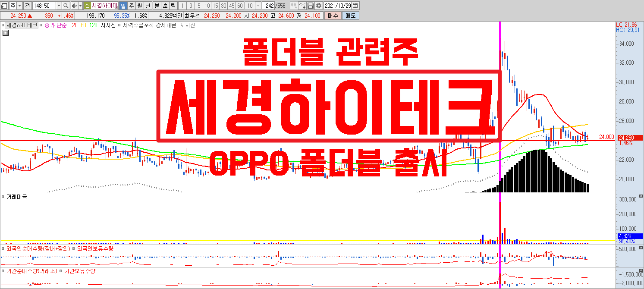Screen dimensions: 644x289
Task: Click the yellow 60 moving average label
Action: [83, 25]
